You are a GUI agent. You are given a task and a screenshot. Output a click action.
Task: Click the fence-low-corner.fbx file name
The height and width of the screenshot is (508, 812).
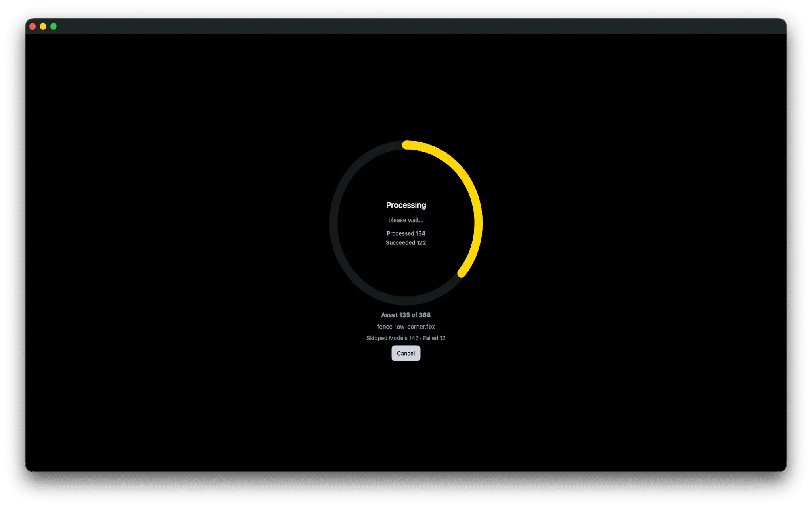pos(406,327)
